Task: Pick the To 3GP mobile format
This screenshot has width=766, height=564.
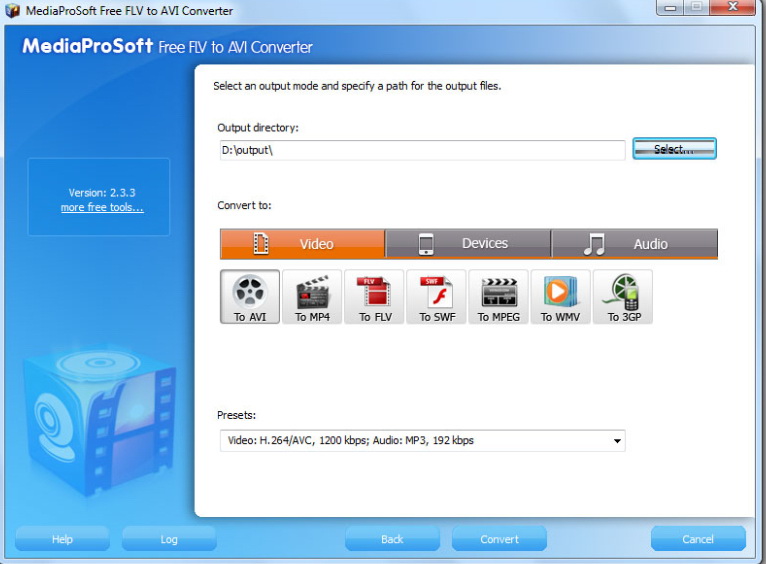Action: tap(623, 296)
